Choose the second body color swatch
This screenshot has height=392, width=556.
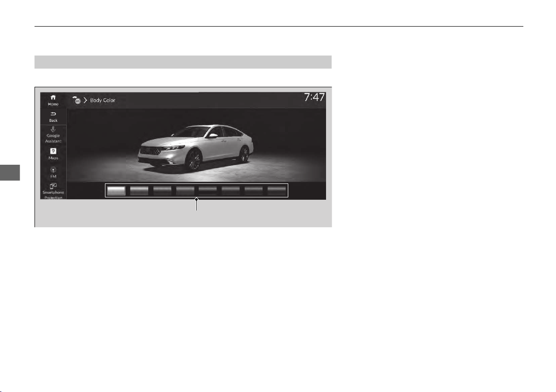click(139, 190)
